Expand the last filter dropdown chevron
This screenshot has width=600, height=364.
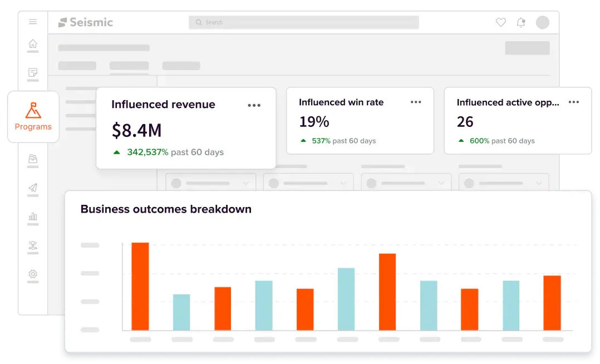(x=539, y=183)
